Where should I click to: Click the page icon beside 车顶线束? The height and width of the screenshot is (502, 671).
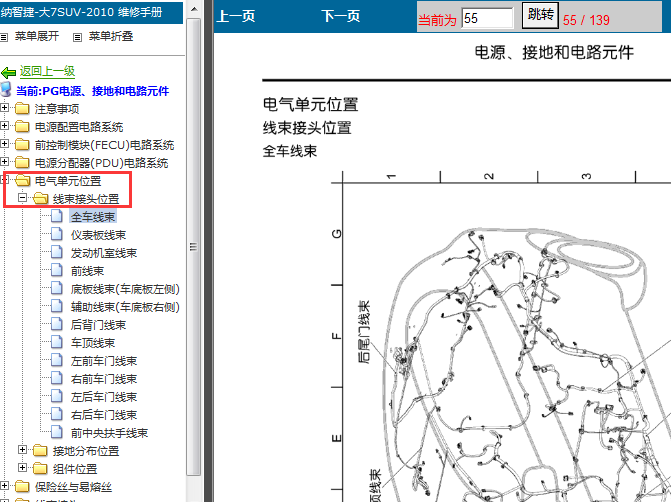57,342
